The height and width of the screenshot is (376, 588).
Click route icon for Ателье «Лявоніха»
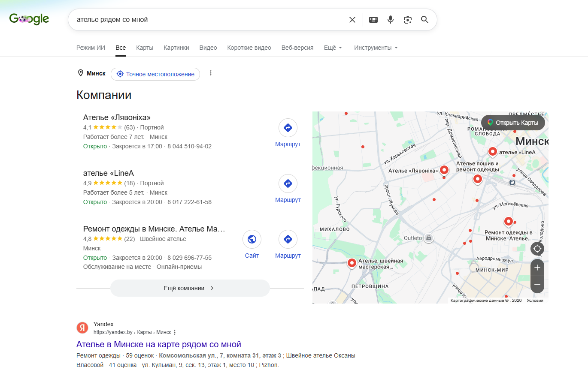288,128
